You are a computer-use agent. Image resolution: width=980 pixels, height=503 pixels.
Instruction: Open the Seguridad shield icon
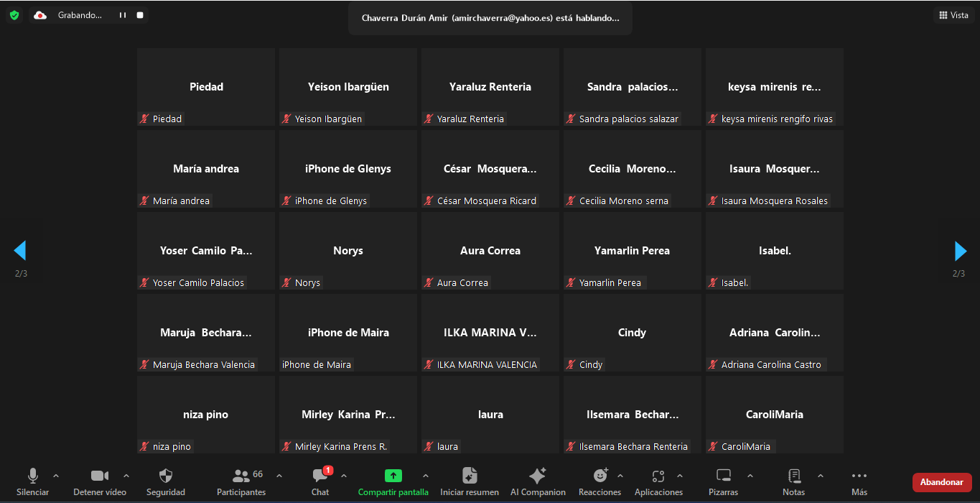point(166,476)
